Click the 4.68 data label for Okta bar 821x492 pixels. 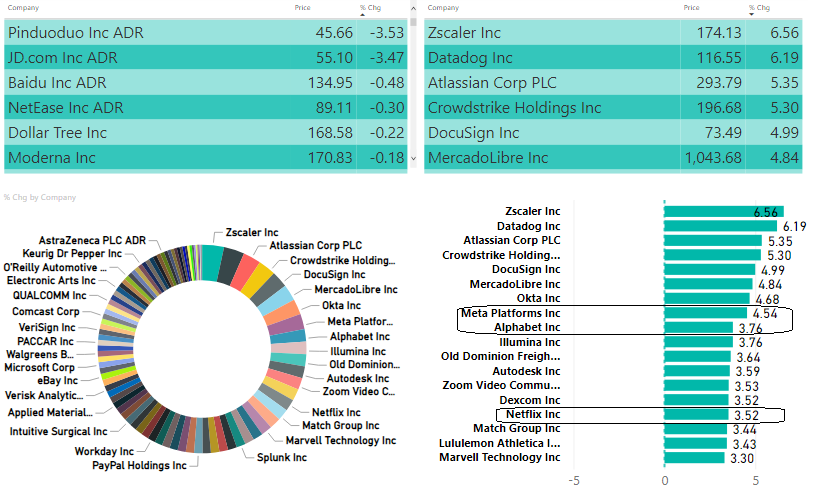pos(767,299)
